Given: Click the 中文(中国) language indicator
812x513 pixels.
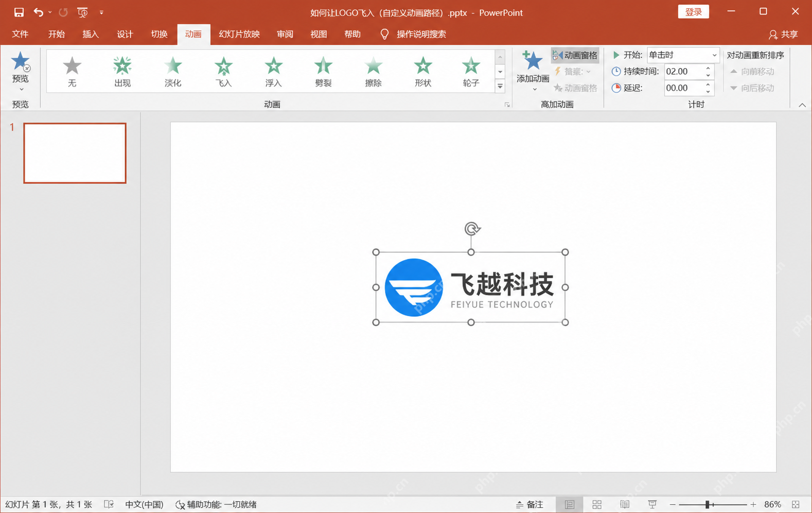Looking at the screenshot, I should click(x=144, y=505).
